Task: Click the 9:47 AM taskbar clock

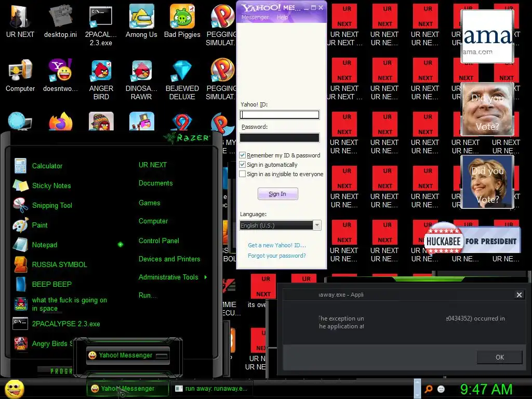Action: click(x=486, y=389)
